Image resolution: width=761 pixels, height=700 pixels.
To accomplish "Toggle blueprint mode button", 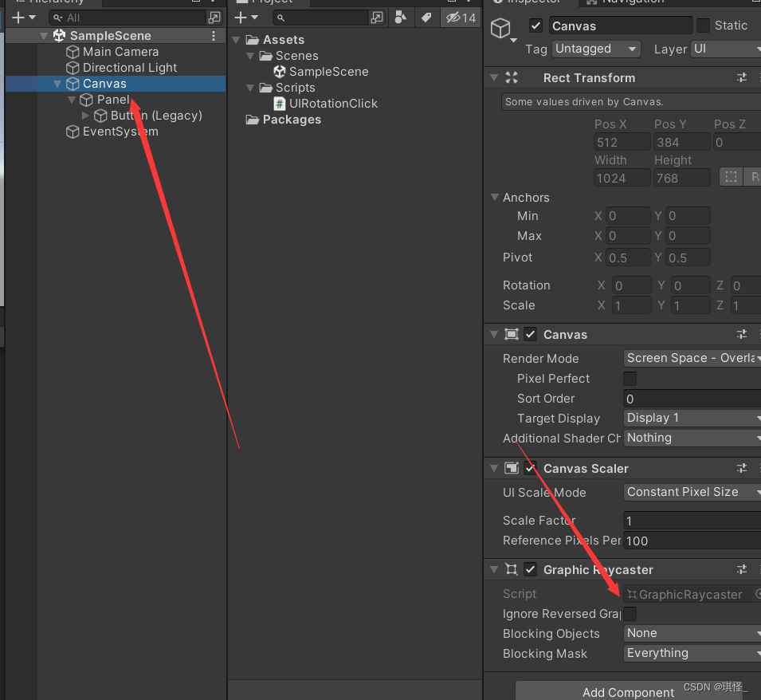I will pyautogui.click(x=731, y=177).
